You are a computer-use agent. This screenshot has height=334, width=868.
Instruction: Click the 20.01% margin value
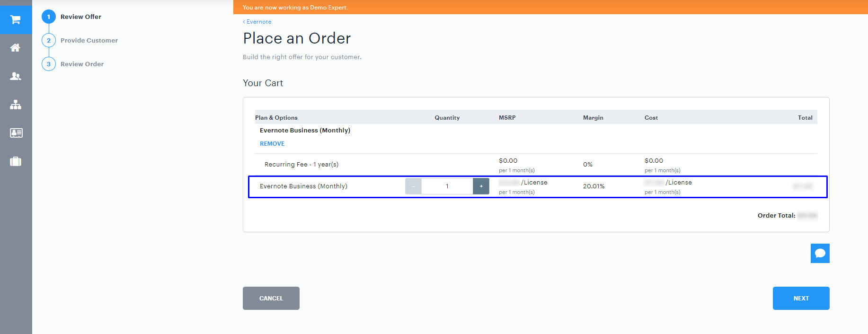coord(593,186)
